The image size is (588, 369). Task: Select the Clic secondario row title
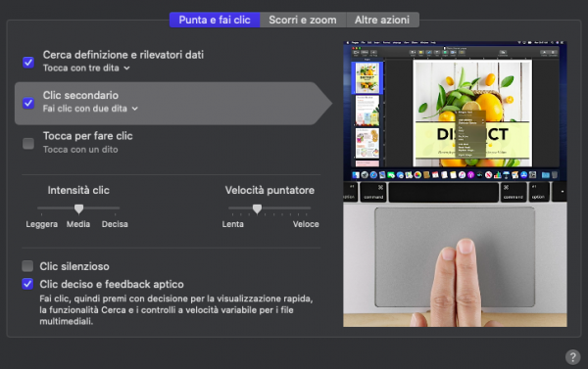80,95
